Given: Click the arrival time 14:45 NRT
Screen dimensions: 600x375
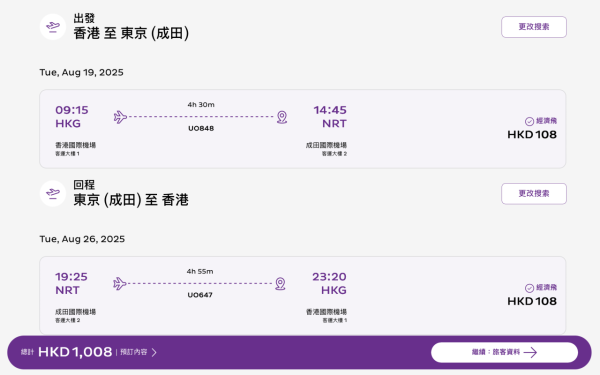Looking at the screenshot, I should pos(330,117).
